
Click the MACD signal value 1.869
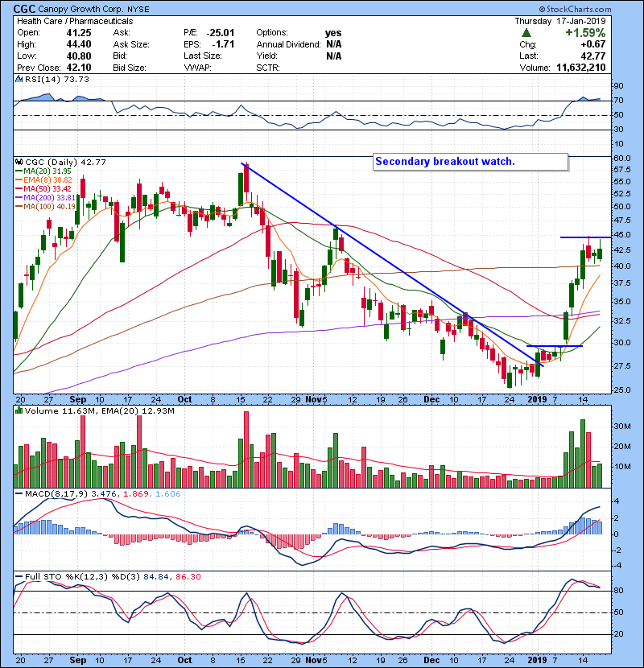[x=136, y=494]
